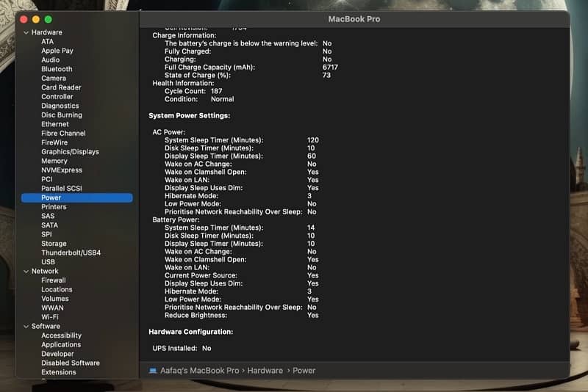
Task: Show Wi-Fi information
Action: click(x=50, y=317)
